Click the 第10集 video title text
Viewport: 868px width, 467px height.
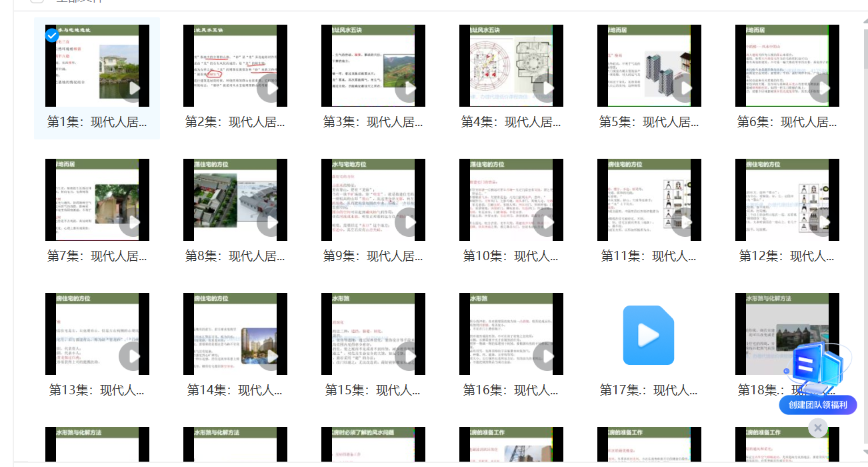point(511,256)
